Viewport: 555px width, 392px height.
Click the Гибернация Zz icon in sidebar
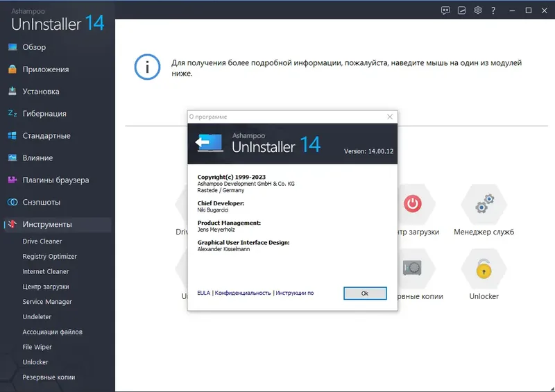click(x=12, y=113)
